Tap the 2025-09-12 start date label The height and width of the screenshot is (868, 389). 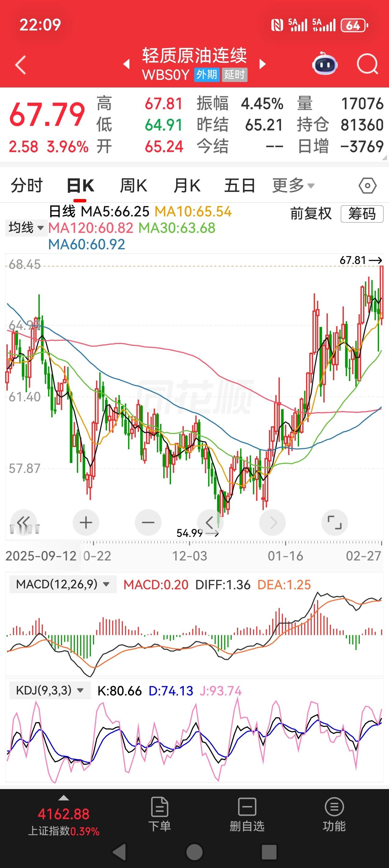41,556
